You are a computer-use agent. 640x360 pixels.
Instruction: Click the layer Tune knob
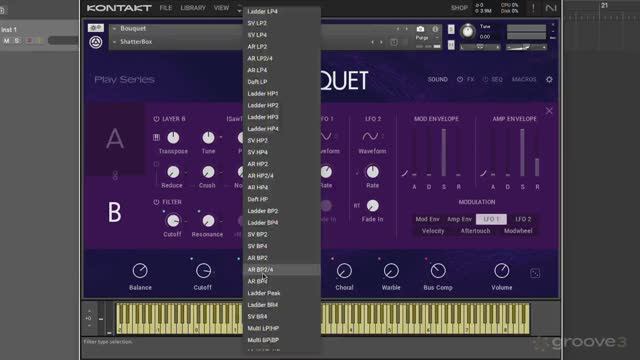[208, 138]
